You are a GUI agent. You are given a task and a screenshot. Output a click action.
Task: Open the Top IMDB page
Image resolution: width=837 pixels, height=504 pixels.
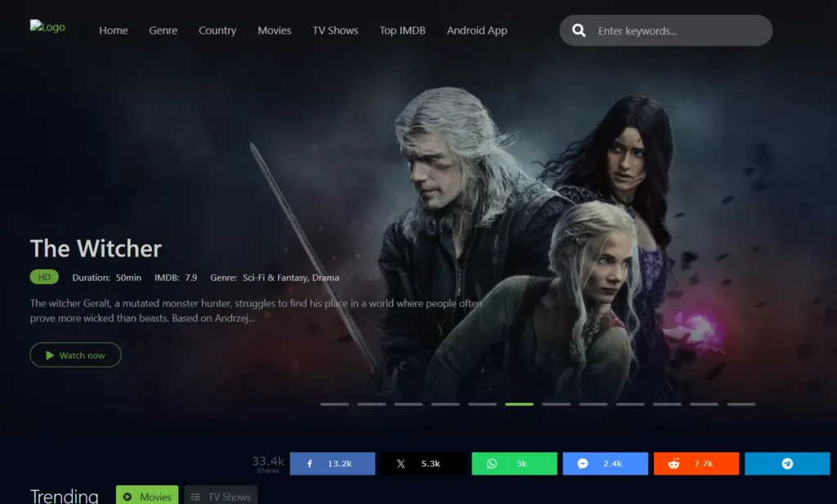401,30
